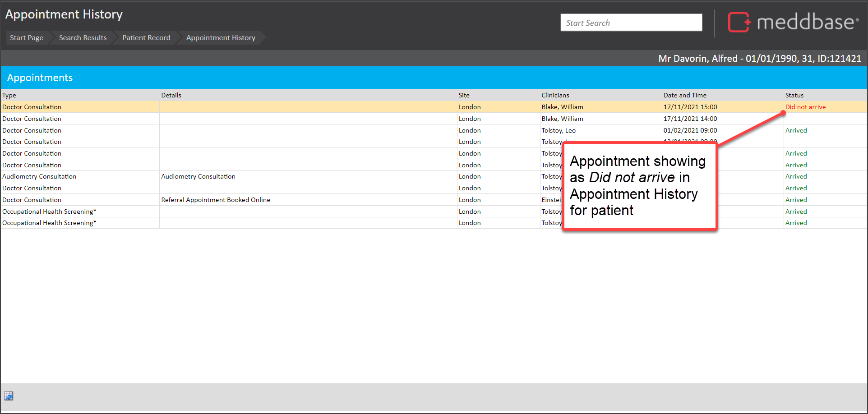Select the last Occupational Health Screening row
Viewport: 868px width, 414px height.
pyautogui.click(x=49, y=223)
